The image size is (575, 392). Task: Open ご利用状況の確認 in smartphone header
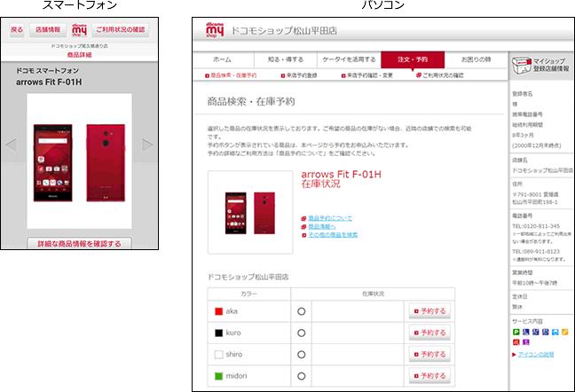[121, 29]
